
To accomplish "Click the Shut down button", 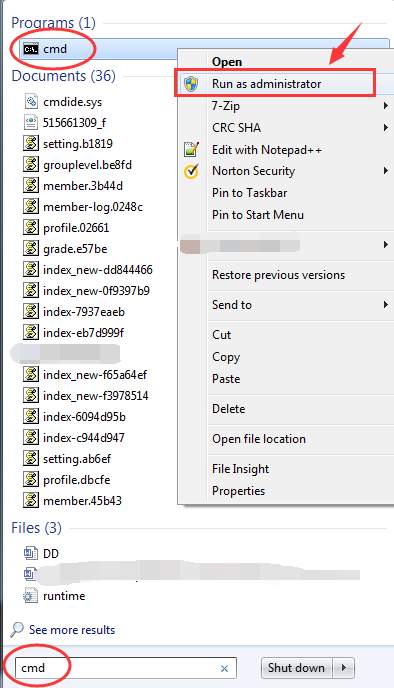I will pyautogui.click(x=297, y=668).
